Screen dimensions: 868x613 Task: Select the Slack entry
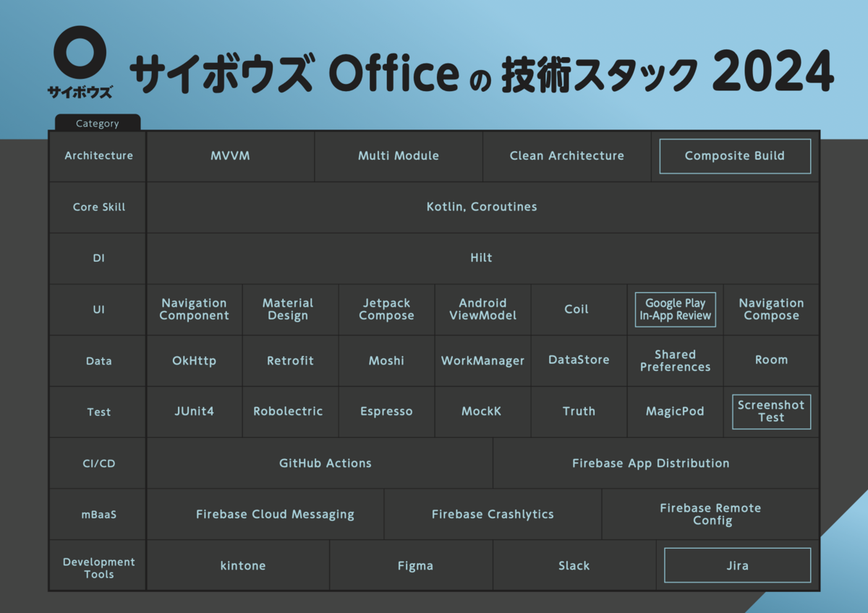[x=574, y=565]
